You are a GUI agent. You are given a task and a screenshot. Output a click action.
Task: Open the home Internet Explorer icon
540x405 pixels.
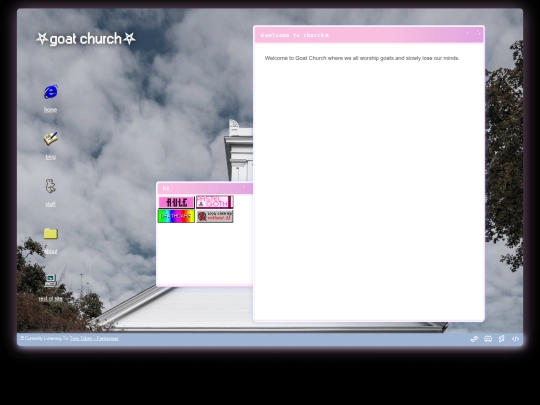click(51, 92)
